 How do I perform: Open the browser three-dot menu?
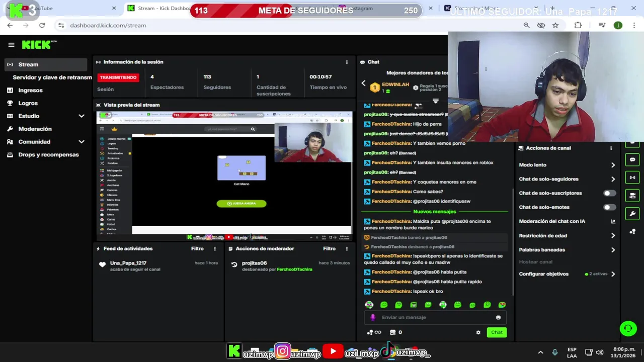coord(633,25)
